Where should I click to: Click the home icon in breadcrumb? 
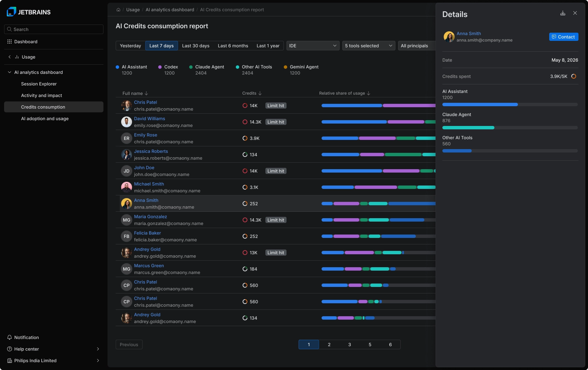coord(118,10)
